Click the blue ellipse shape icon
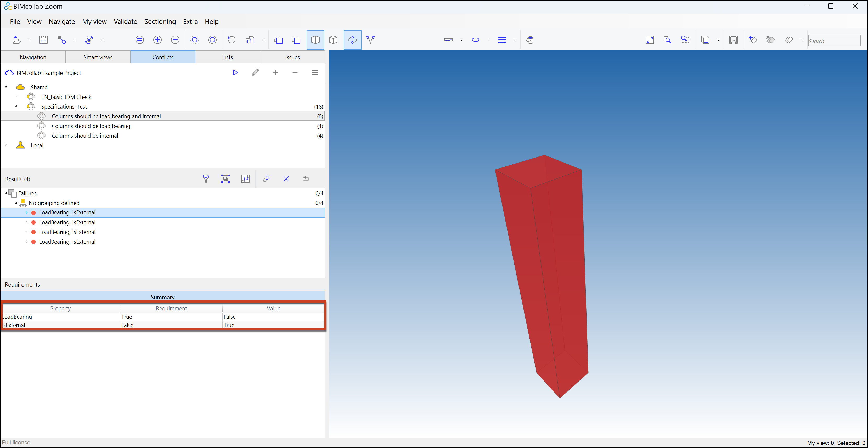 [x=475, y=40]
